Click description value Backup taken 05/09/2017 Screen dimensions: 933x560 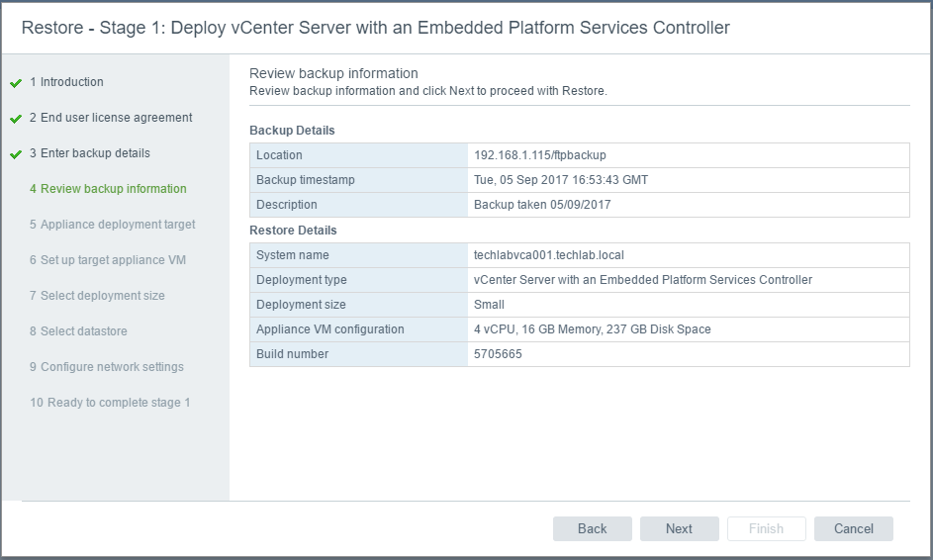point(542,205)
